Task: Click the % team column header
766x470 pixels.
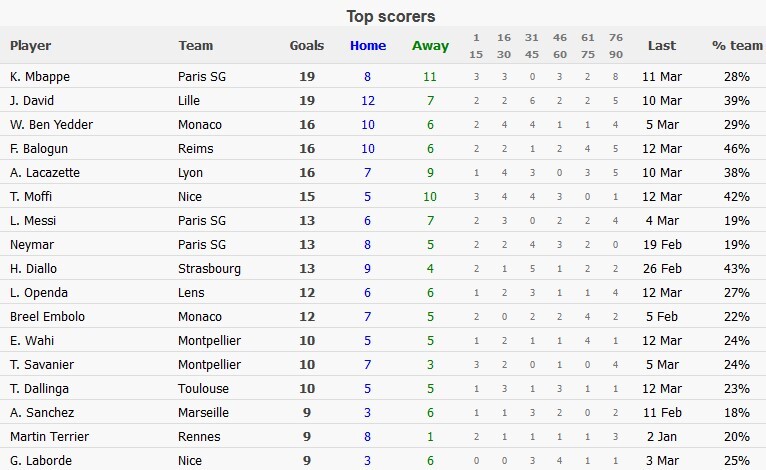Action: (x=737, y=46)
